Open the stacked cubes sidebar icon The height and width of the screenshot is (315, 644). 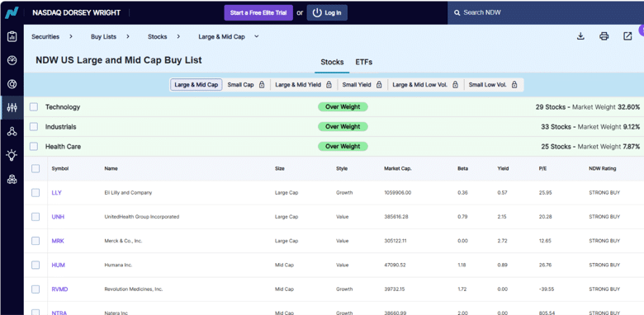12,179
